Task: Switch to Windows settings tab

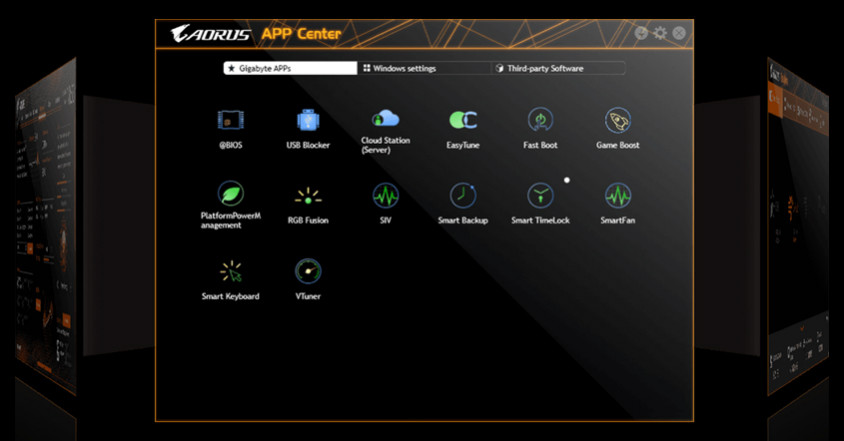Action: point(424,68)
